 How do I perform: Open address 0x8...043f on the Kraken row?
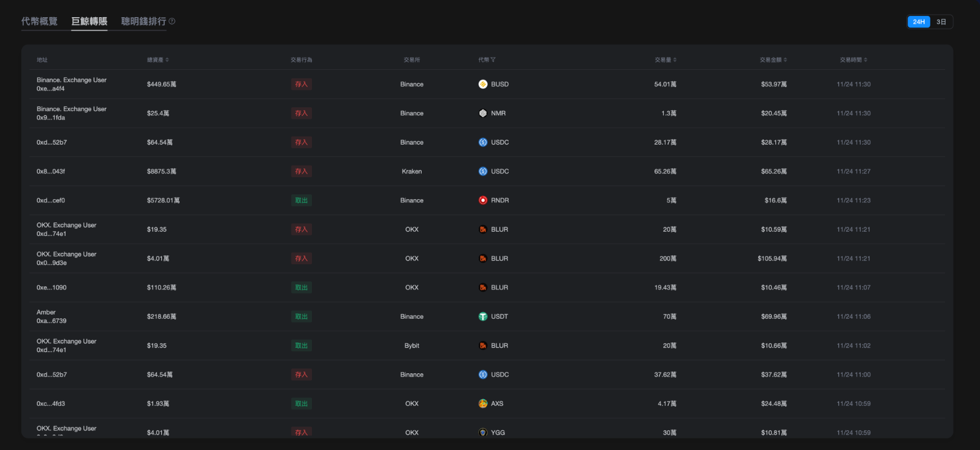tap(51, 172)
